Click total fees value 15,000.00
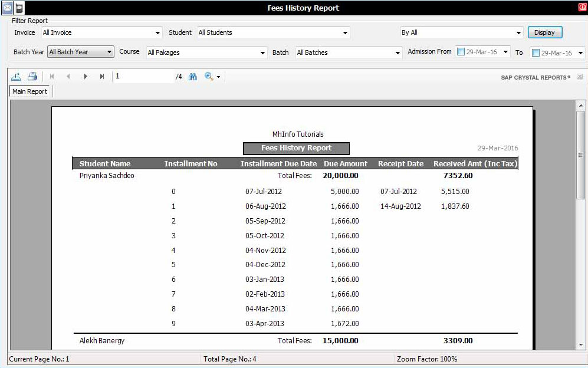This screenshot has width=588, height=368. [x=340, y=341]
